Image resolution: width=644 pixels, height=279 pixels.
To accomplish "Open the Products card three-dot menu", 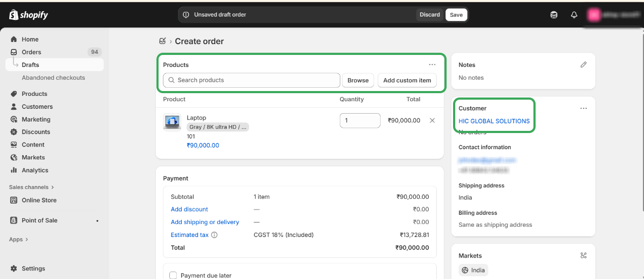I will 432,65.
